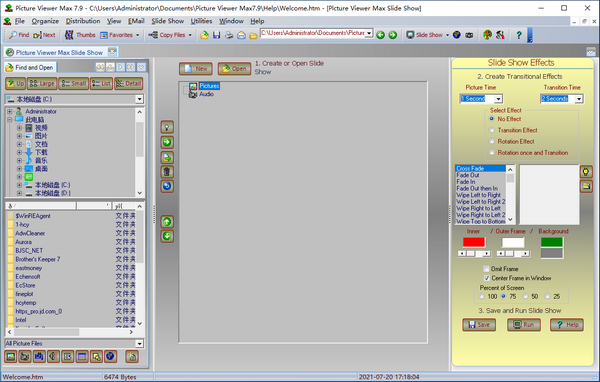Viewport: 600px width, 382px height.
Task: Click the question mark help icon in toolbar
Action: pyautogui.click(x=518, y=35)
